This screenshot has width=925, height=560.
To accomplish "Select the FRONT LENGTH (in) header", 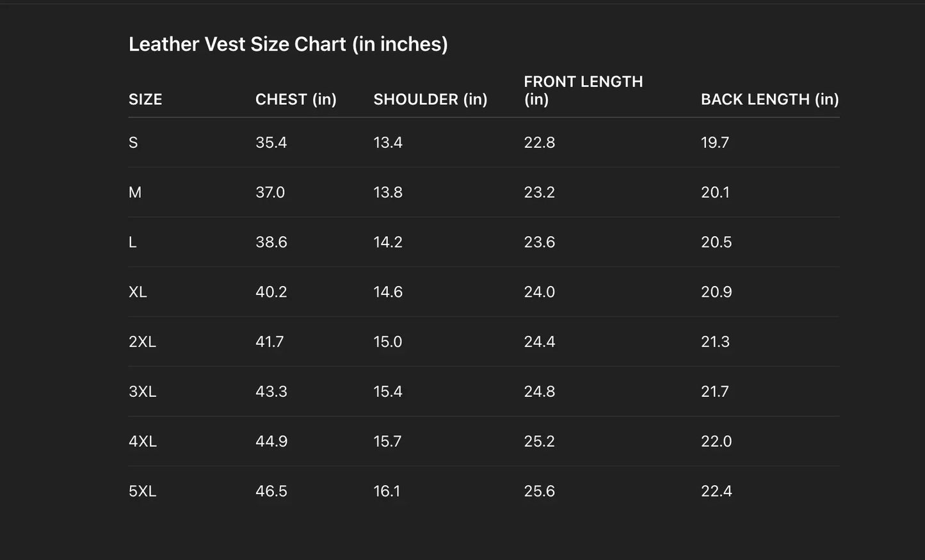I will (x=583, y=90).
